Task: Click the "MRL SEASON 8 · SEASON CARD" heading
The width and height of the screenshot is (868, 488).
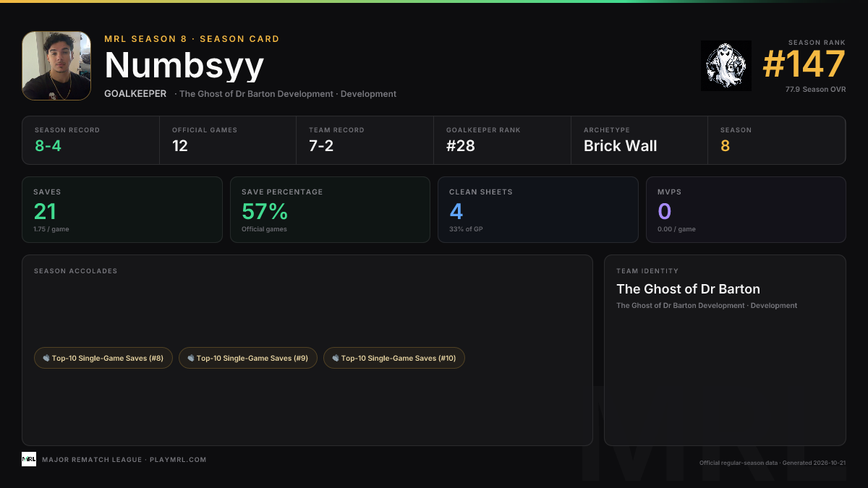Action: coord(192,39)
